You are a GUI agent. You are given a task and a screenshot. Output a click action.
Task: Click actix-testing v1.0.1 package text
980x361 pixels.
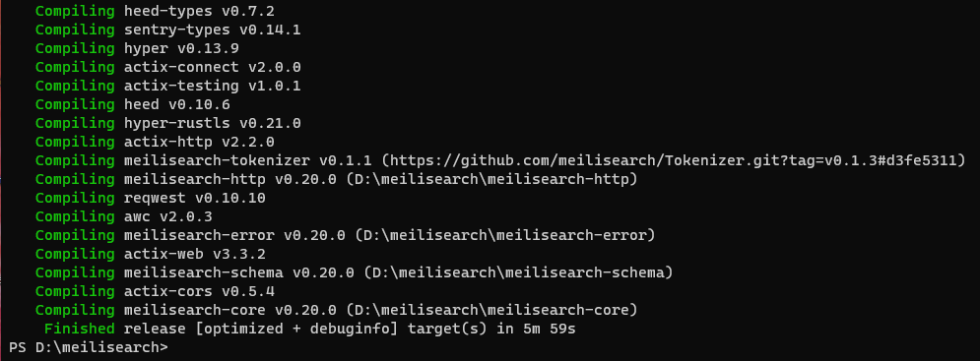click(x=213, y=86)
